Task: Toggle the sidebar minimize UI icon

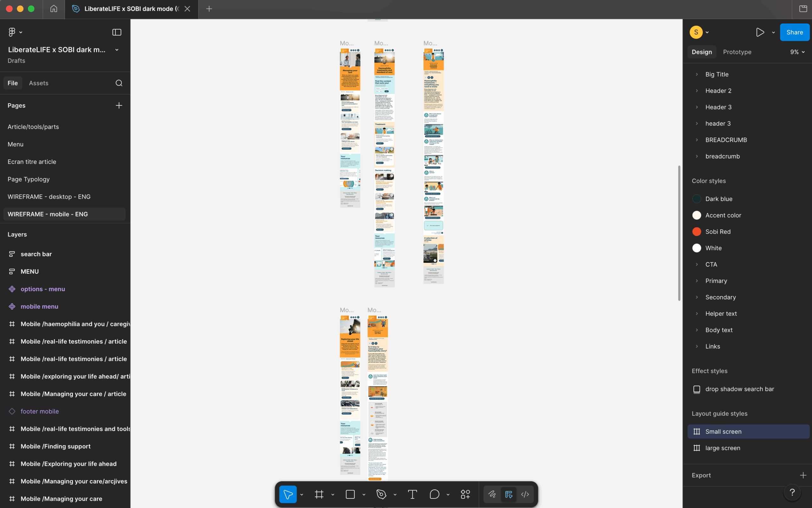Action: tap(116, 32)
